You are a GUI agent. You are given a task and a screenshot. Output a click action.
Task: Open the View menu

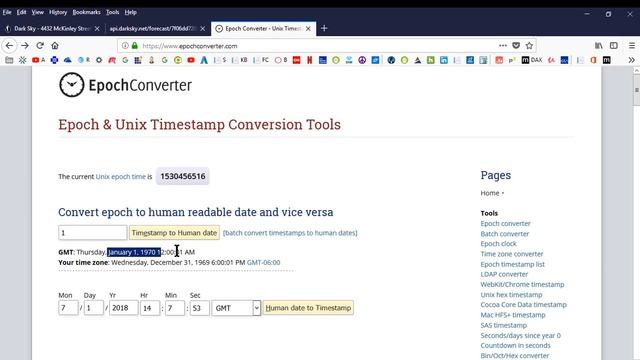(38, 12)
